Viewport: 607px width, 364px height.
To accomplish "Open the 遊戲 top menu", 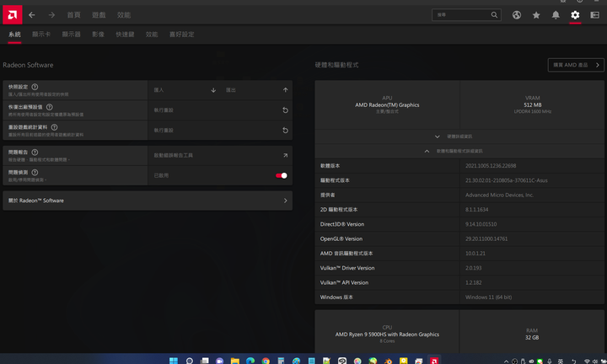I will (x=99, y=14).
